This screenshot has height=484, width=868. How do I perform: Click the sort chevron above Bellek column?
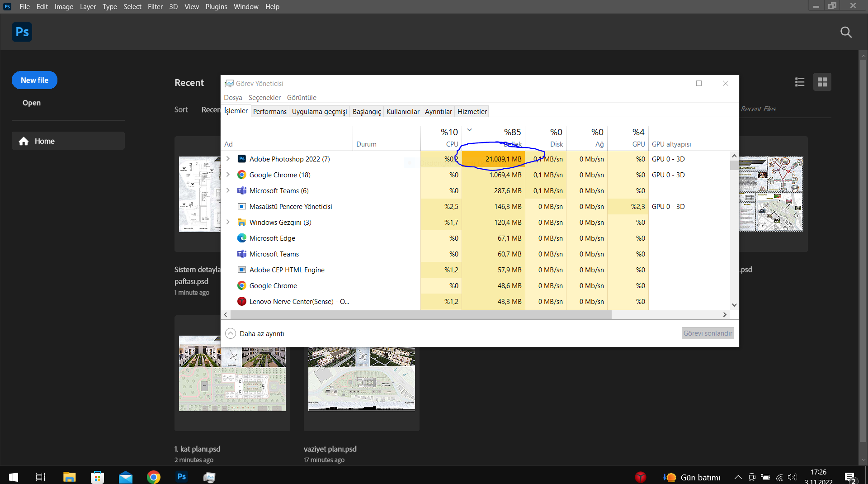(x=469, y=130)
